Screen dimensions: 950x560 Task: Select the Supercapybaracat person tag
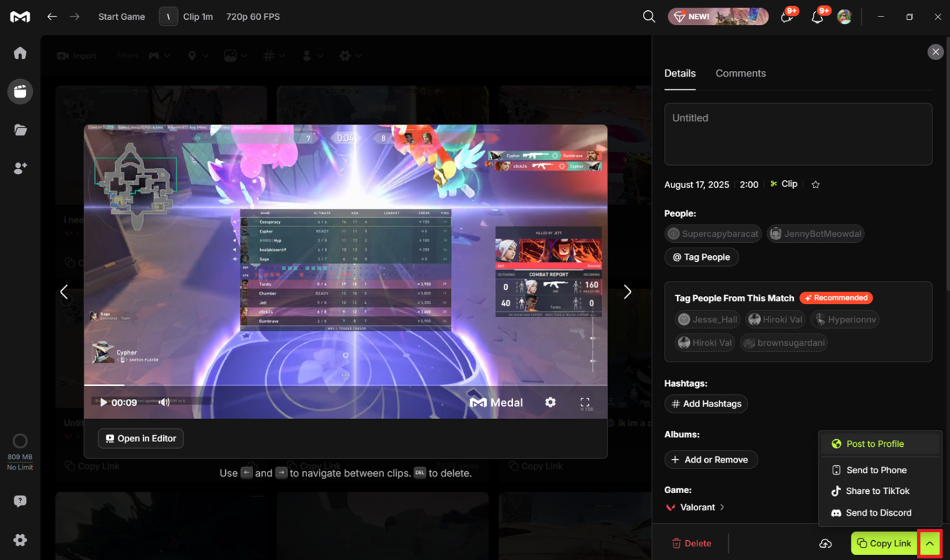tap(712, 234)
